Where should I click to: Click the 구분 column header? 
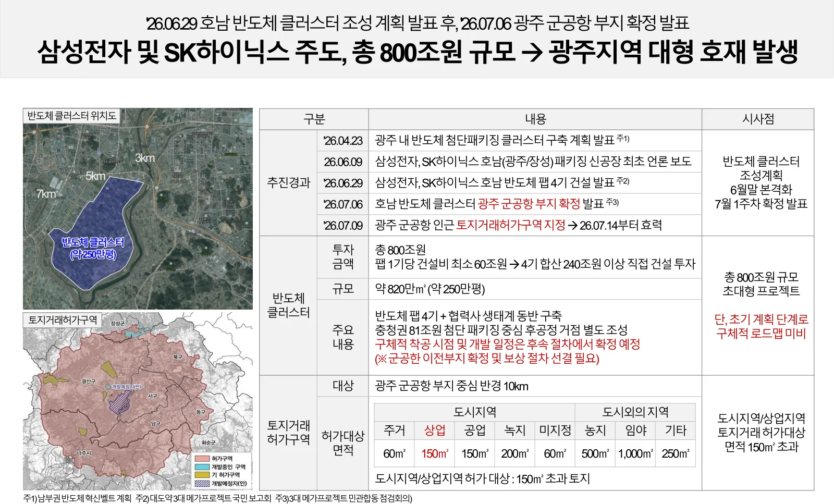click(x=314, y=119)
